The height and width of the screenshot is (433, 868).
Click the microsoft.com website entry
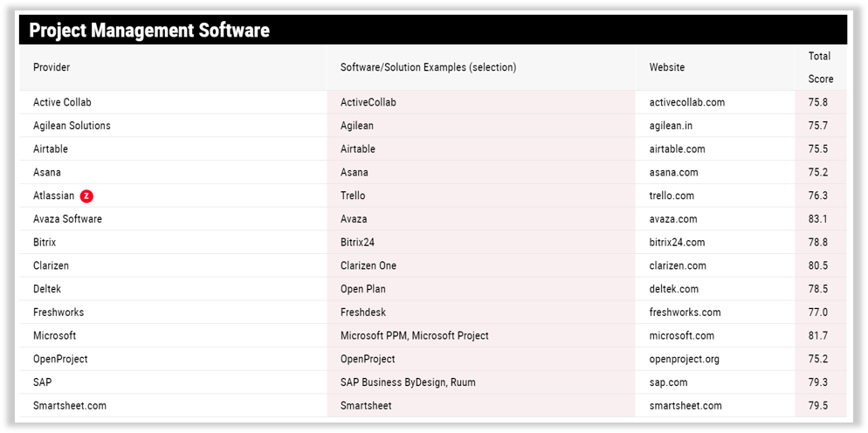pyautogui.click(x=681, y=335)
